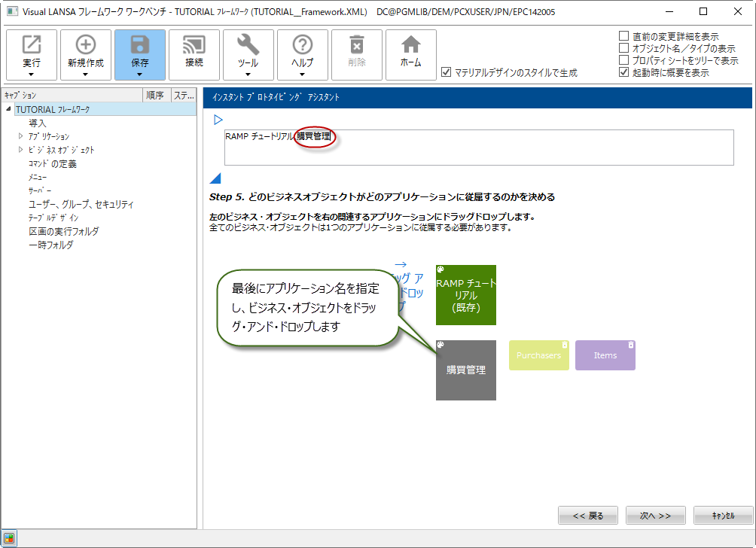Collapse the TUTORIAL フレームワーク tree node

click(8, 109)
